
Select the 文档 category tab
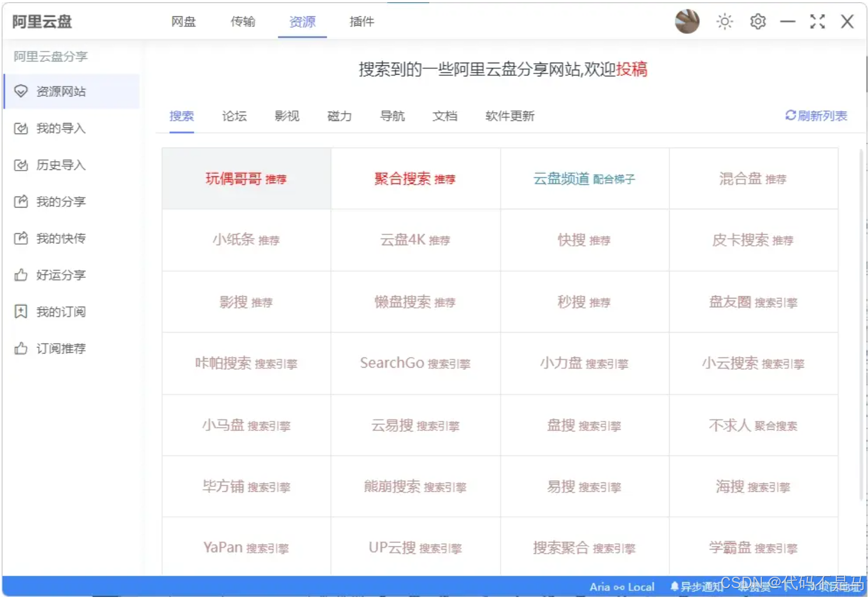point(445,116)
